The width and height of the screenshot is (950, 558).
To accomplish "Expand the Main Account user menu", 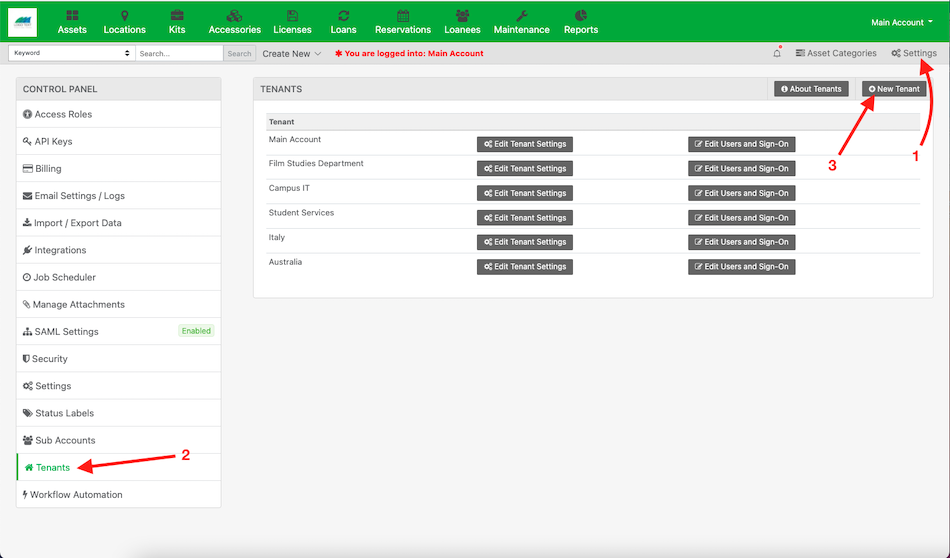I will coord(901,22).
